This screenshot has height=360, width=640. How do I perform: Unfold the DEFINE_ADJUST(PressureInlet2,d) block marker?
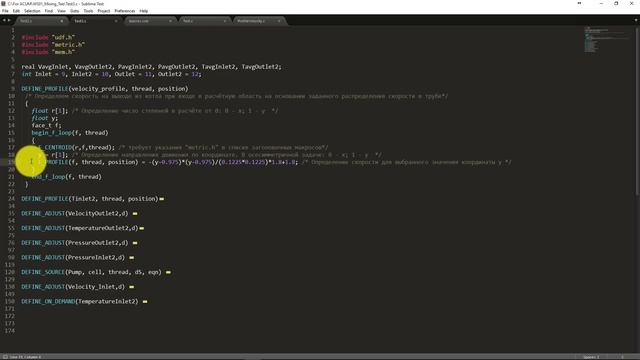click(131, 258)
